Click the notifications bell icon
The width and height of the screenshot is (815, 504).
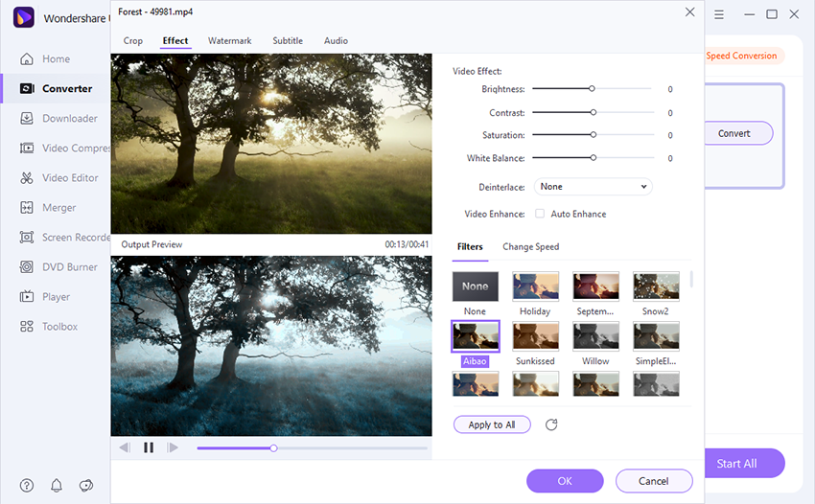pyautogui.click(x=57, y=486)
